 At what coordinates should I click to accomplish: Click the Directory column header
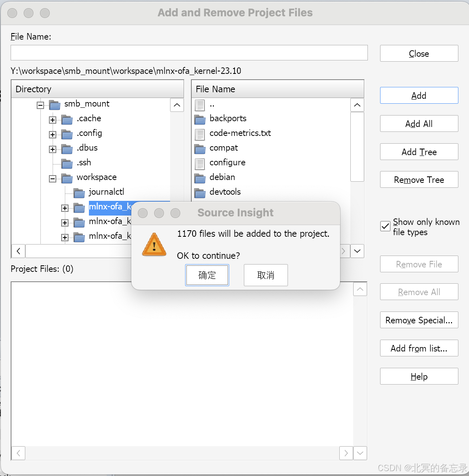tap(97, 89)
